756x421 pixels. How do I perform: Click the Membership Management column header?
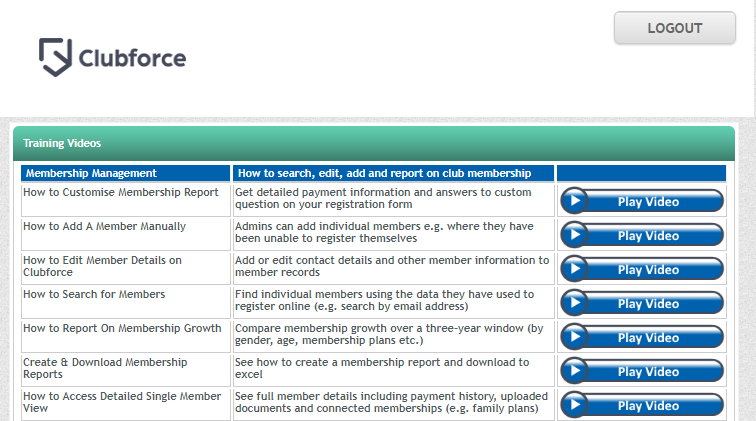click(x=91, y=173)
